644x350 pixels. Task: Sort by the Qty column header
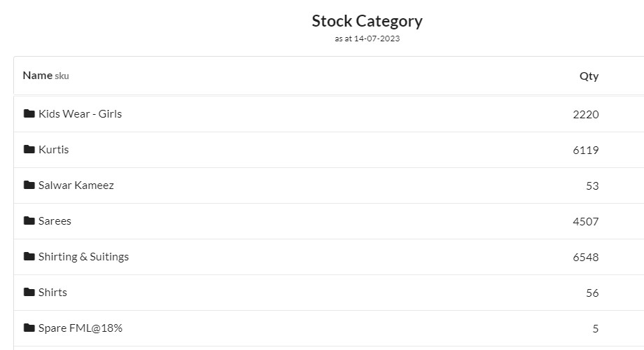(x=589, y=76)
